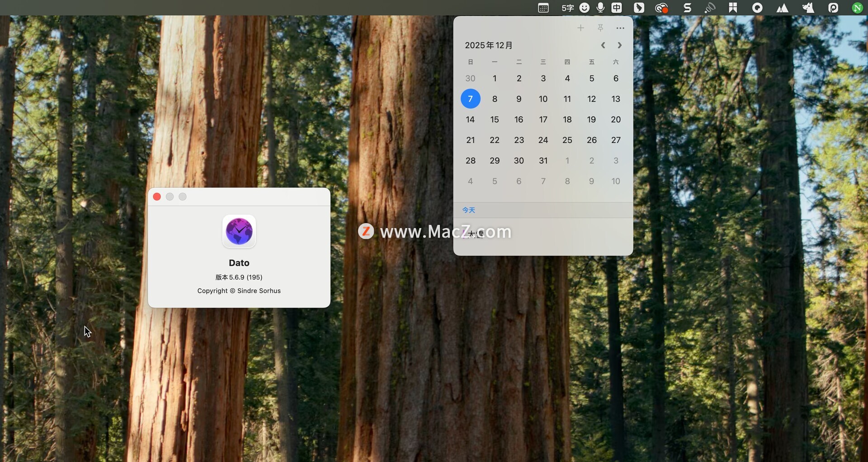Click the green N menu bar icon
Screen dimensions: 868x462
(857, 8)
